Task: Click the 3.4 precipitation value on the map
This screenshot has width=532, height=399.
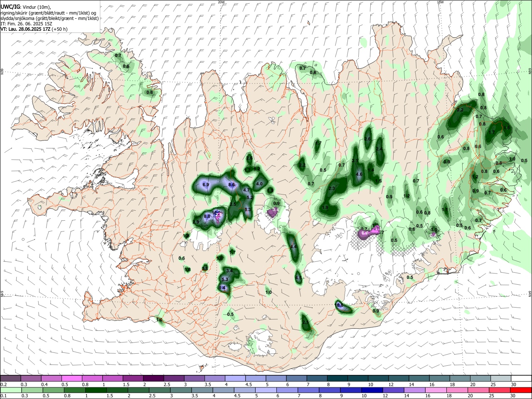Action: (x=229, y=271)
